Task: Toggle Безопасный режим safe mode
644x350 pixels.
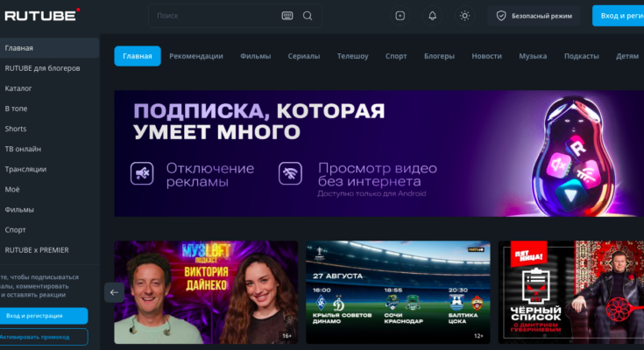Action: coord(534,16)
